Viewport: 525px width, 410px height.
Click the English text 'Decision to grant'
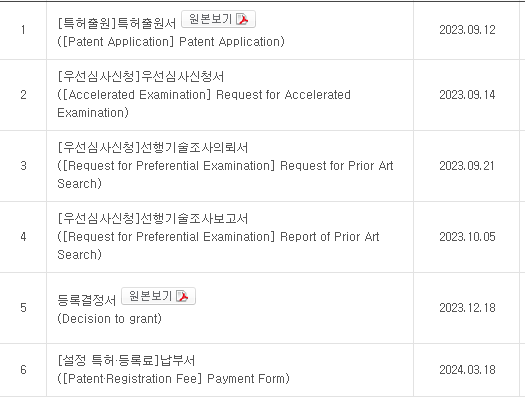pyautogui.click(x=109, y=319)
